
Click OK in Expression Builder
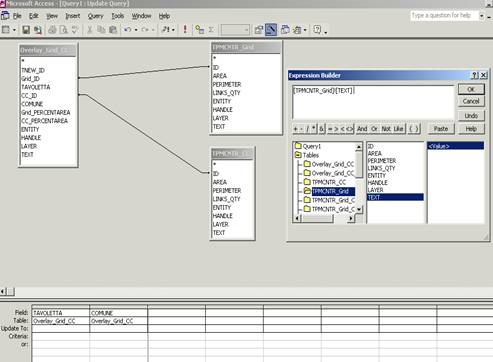pos(471,89)
